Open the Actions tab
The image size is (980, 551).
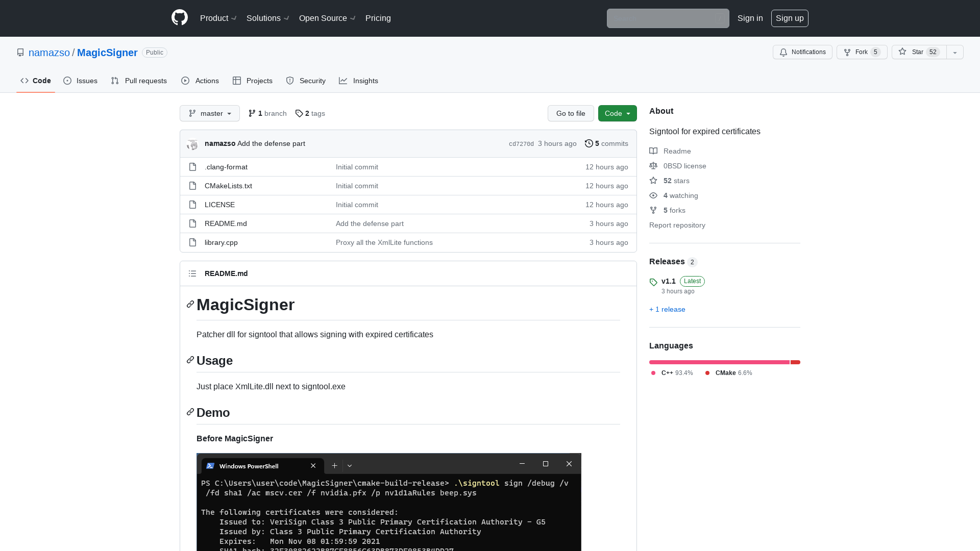200,81
